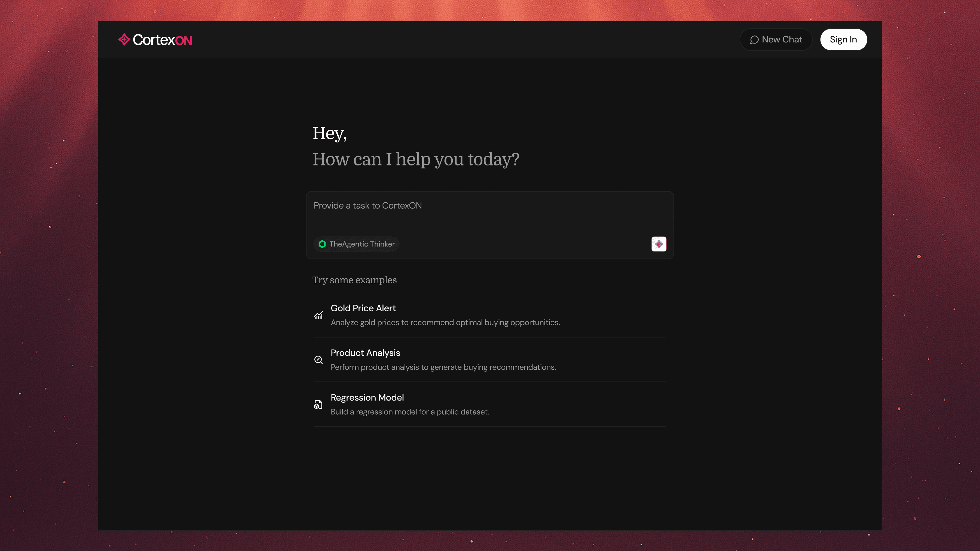Viewport: 980px width, 551px height.
Task: Select the Gold Price Alert example
Action: click(x=490, y=315)
